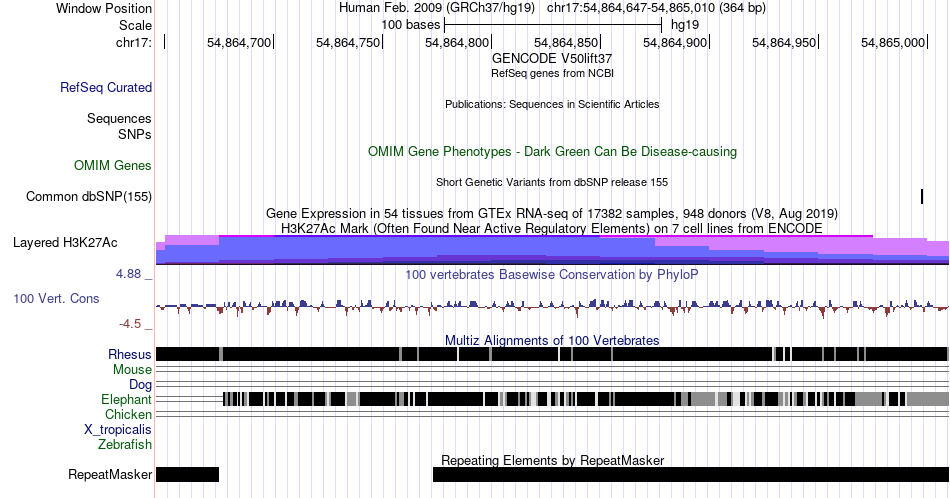
Task: Click the Scale label
Action: coord(136,25)
